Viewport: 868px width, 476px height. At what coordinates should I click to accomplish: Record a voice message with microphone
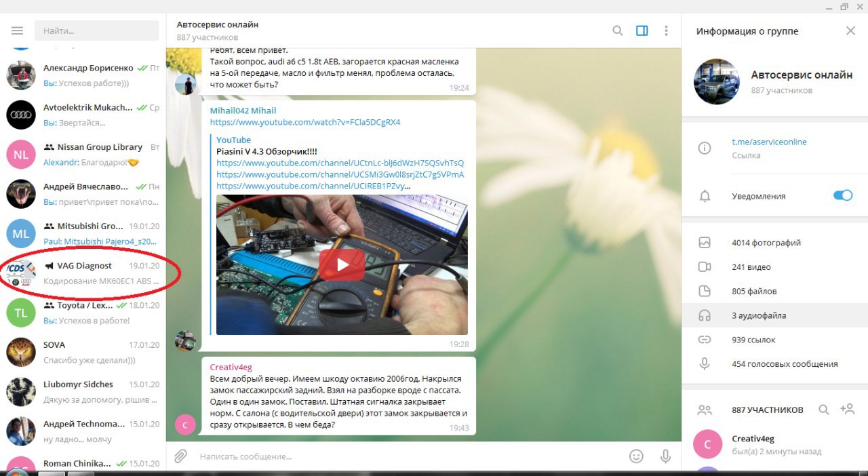click(x=666, y=456)
